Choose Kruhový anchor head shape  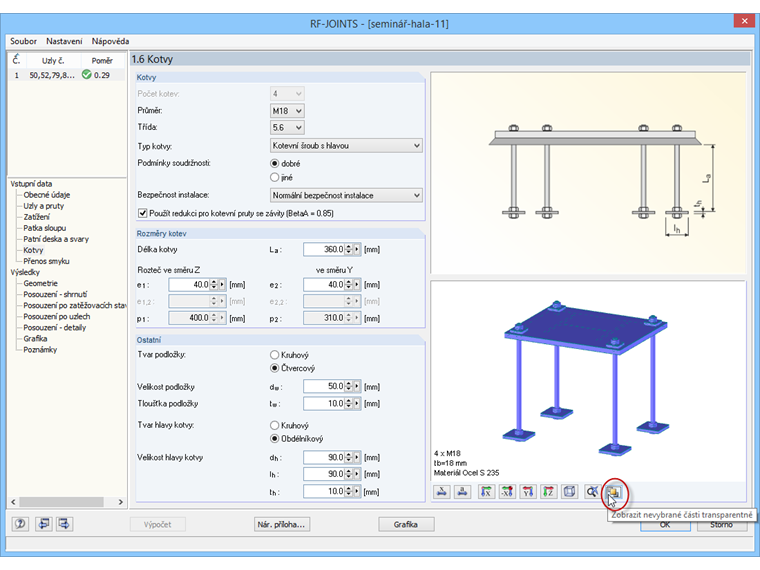click(275, 425)
